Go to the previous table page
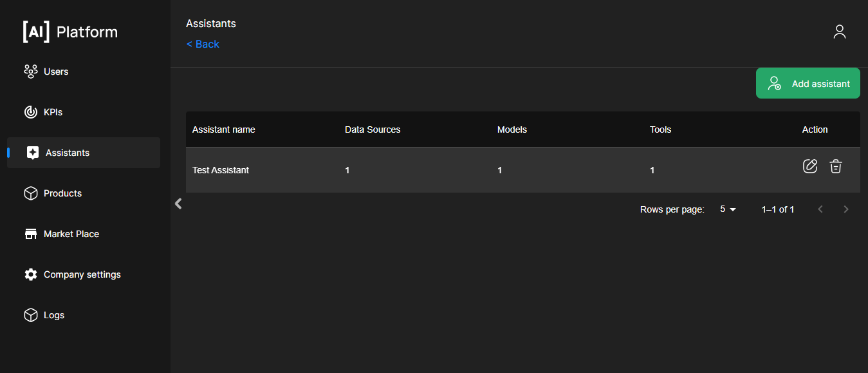This screenshot has height=373, width=868. (820, 209)
